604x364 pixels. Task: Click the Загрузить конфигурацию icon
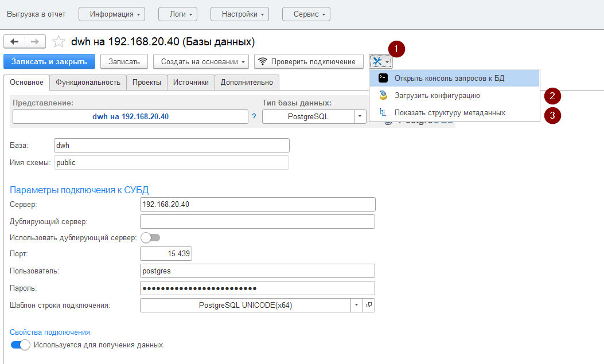383,96
